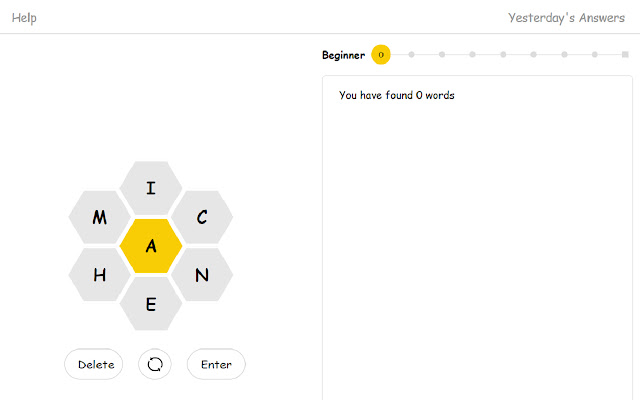The width and height of the screenshot is (640, 400).
Task: Click the final square rank marker
Action: (x=625, y=55)
